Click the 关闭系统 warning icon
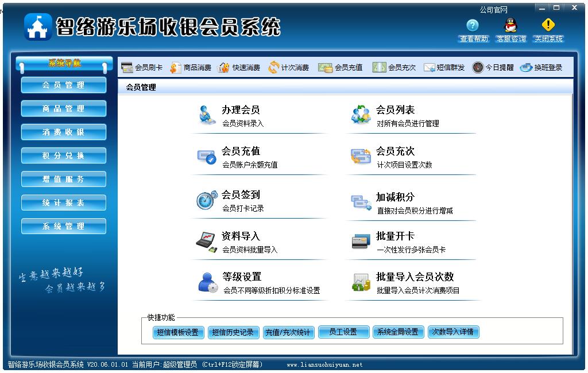Viewport: 588px width, 373px height. click(548, 25)
